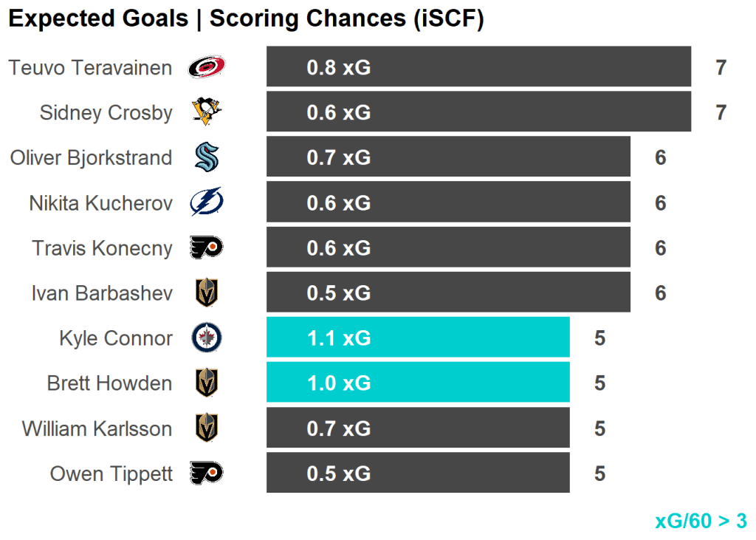Click the Oliver Bjorkstrand name label
The image size is (756, 540).
(x=91, y=158)
